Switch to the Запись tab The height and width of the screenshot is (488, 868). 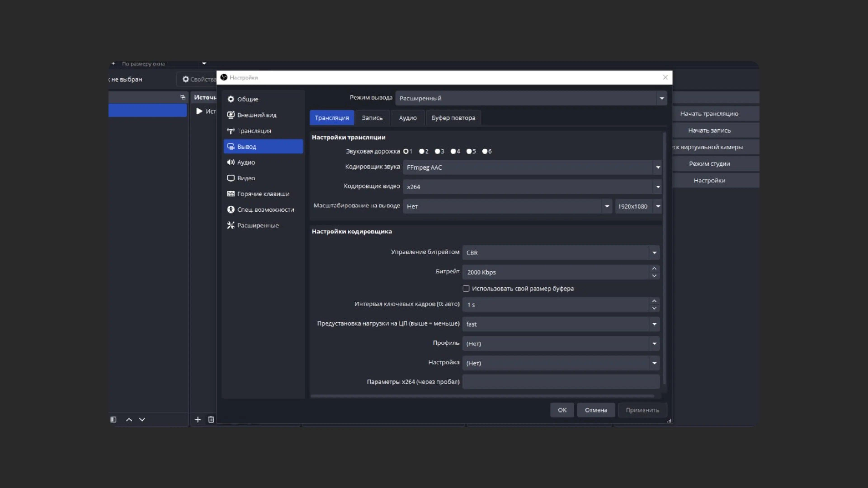372,117
